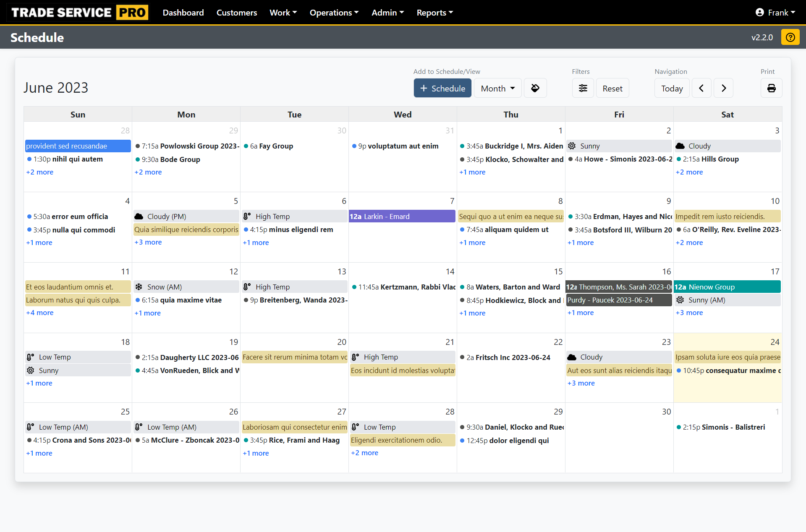Click the blue Schedule add button
The height and width of the screenshot is (532, 806).
click(x=442, y=88)
